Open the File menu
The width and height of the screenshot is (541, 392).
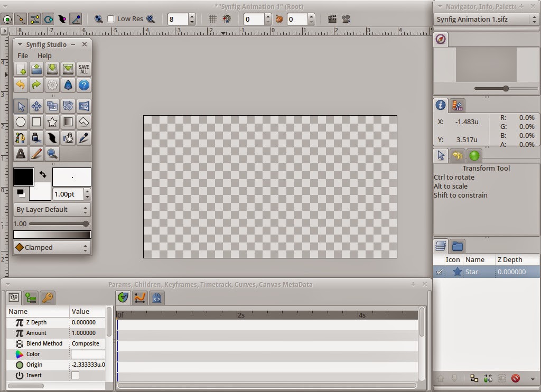[23, 55]
